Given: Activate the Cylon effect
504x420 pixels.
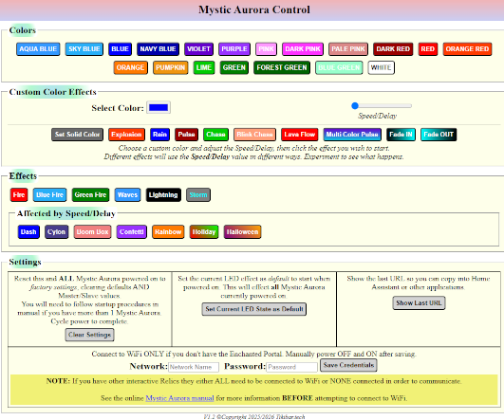Looking at the screenshot, I should point(57,232).
